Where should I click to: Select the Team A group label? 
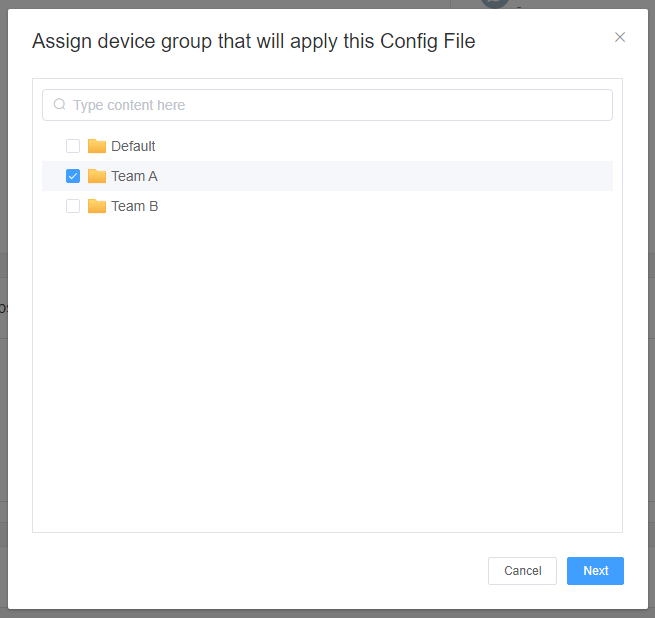(134, 176)
